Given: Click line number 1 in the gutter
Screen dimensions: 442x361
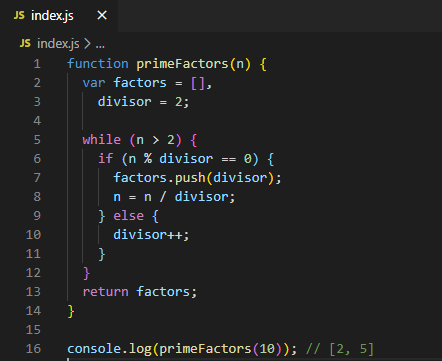Looking at the screenshot, I should coord(37,64).
